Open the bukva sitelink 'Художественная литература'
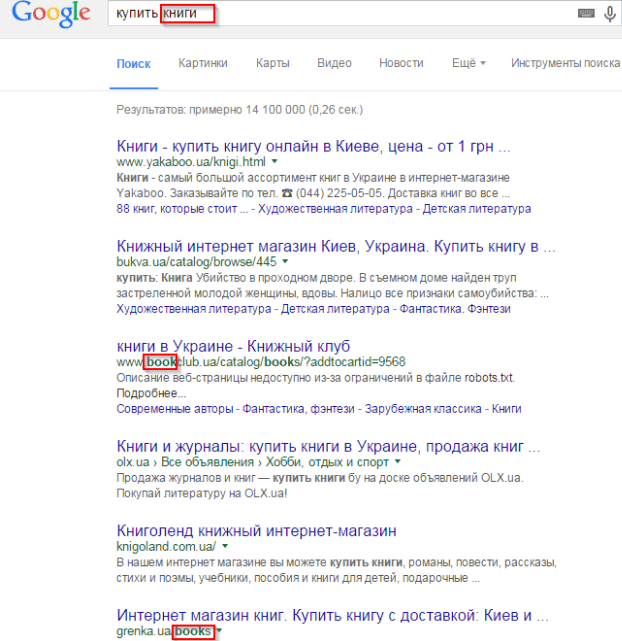Screen dimensions: 622x641 (194, 309)
